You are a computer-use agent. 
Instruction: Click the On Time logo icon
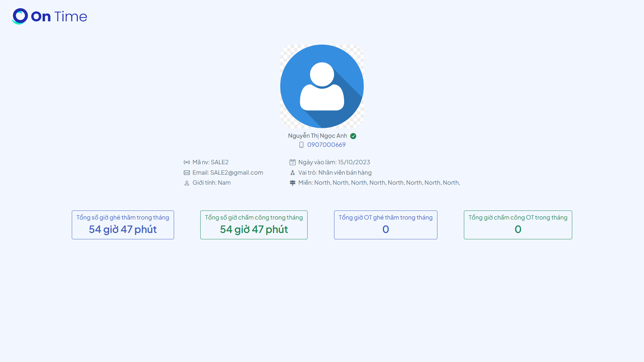20,16
